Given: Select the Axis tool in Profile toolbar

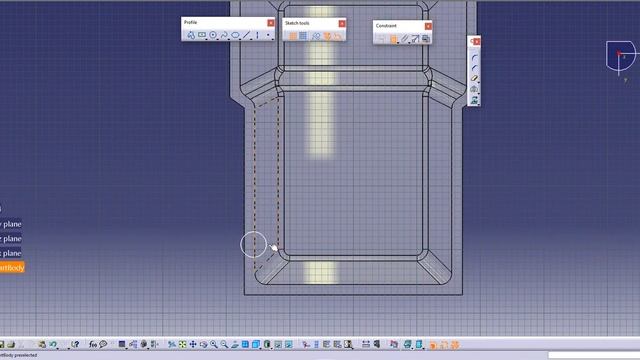Looking at the screenshot, I should tap(258, 35).
